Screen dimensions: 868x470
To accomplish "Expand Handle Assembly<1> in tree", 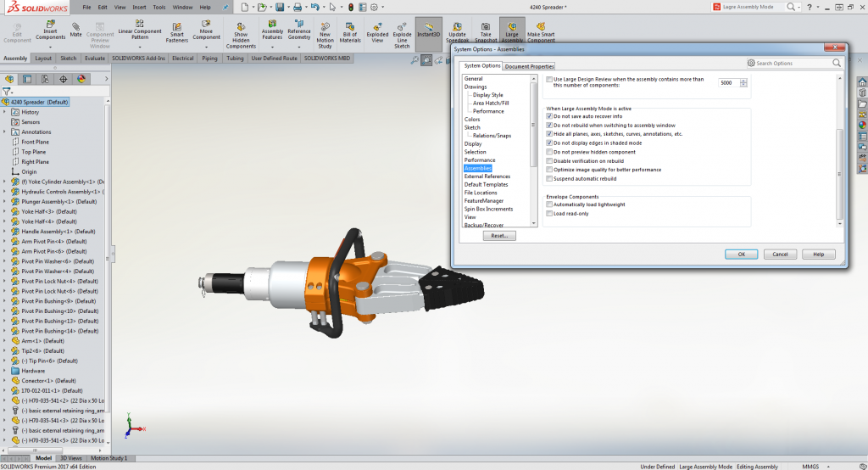I will [4, 232].
